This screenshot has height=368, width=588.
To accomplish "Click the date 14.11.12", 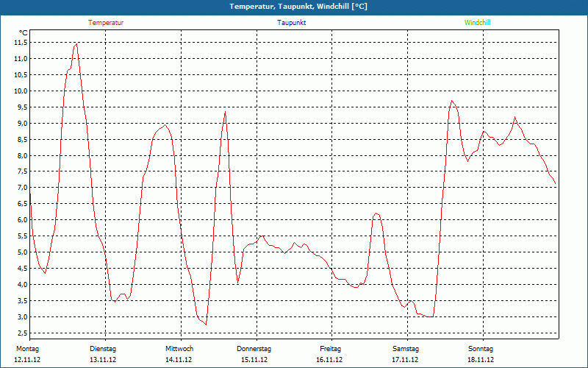I will 179,360.
